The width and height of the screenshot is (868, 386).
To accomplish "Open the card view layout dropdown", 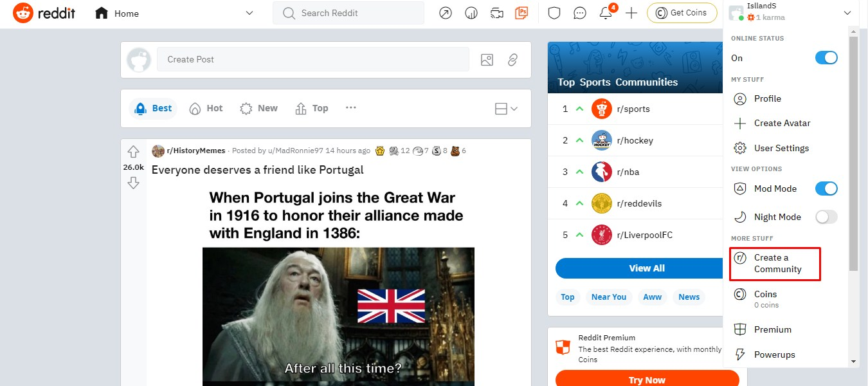I will point(507,109).
